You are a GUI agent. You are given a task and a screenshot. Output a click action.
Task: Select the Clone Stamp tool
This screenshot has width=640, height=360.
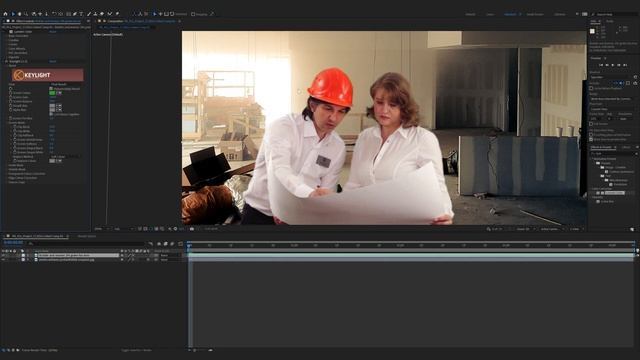pyautogui.click(x=96, y=14)
